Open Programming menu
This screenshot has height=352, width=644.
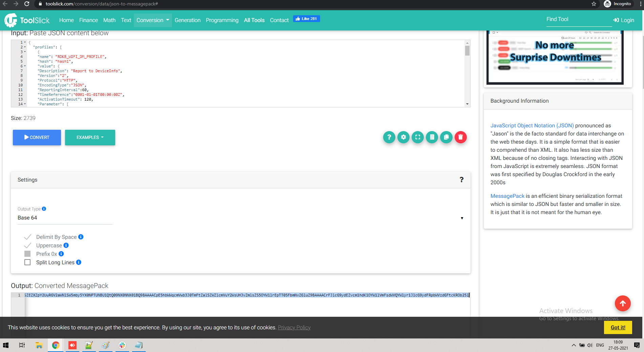click(x=222, y=20)
